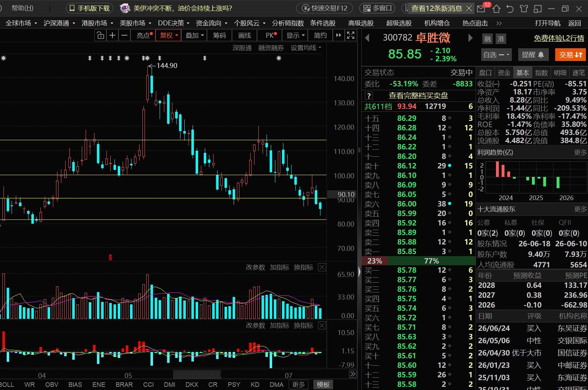Open the mail messages icon with badge
Viewport: 588px width, 390px height.
coord(482,8)
